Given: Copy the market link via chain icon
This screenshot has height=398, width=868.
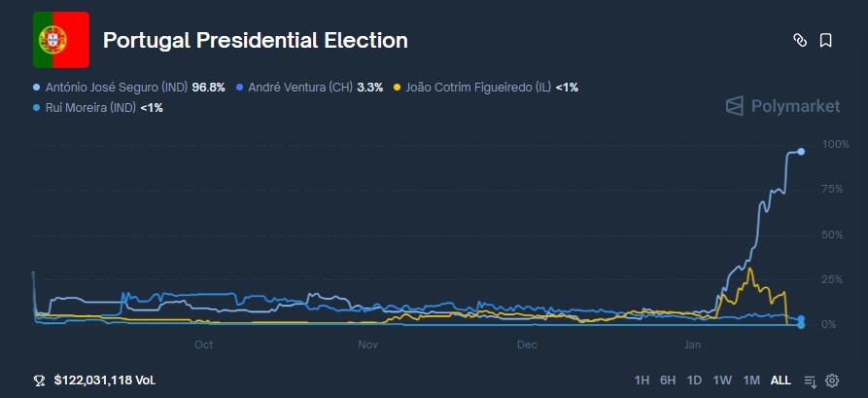Looking at the screenshot, I should tap(800, 41).
